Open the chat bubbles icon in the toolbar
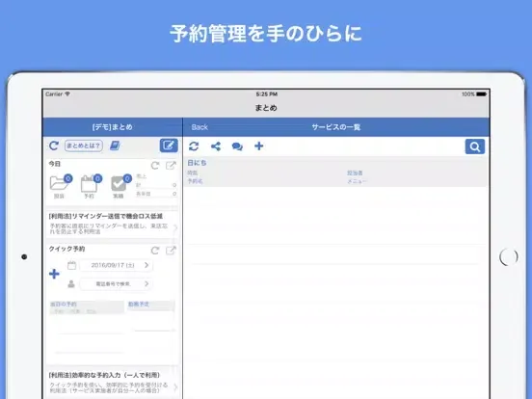The width and height of the screenshot is (532, 399). point(237,146)
